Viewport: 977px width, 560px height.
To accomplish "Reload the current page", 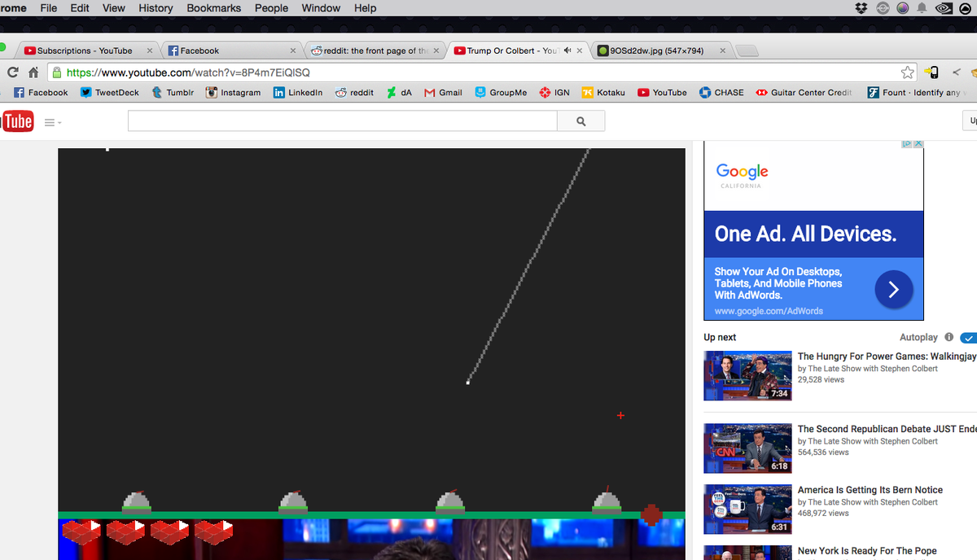I will point(12,72).
